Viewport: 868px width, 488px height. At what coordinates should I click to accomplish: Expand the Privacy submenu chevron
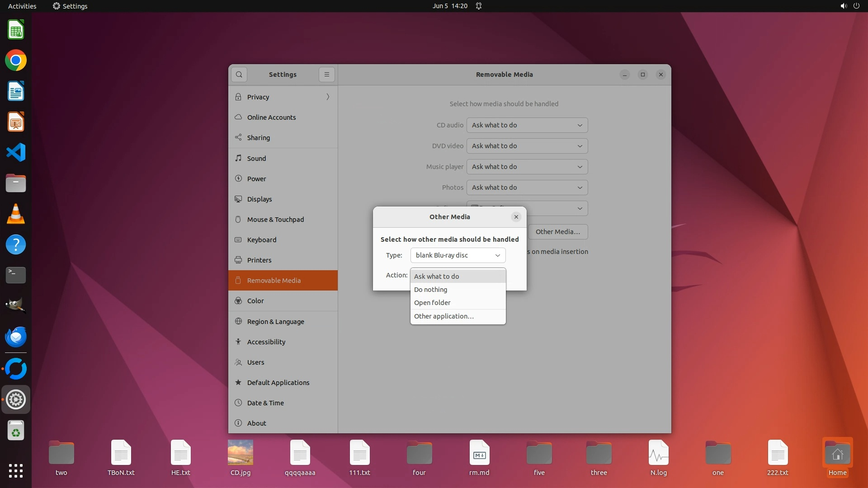(x=328, y=97)
